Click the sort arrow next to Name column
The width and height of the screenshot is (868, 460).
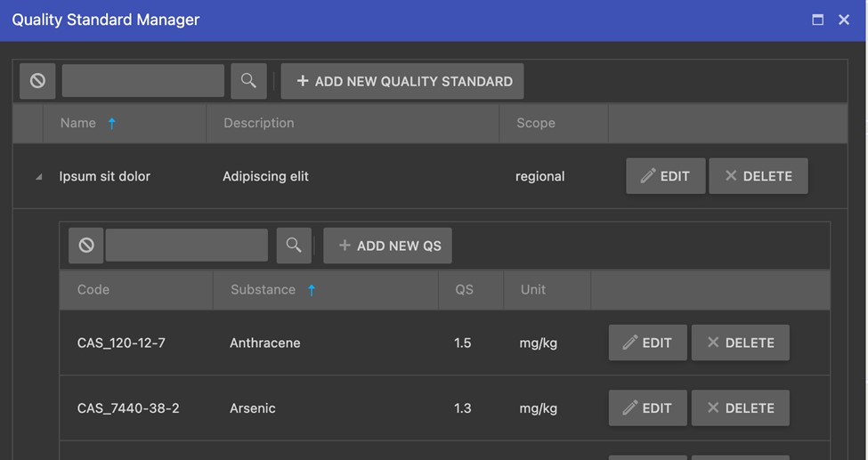tap(112, 124)
